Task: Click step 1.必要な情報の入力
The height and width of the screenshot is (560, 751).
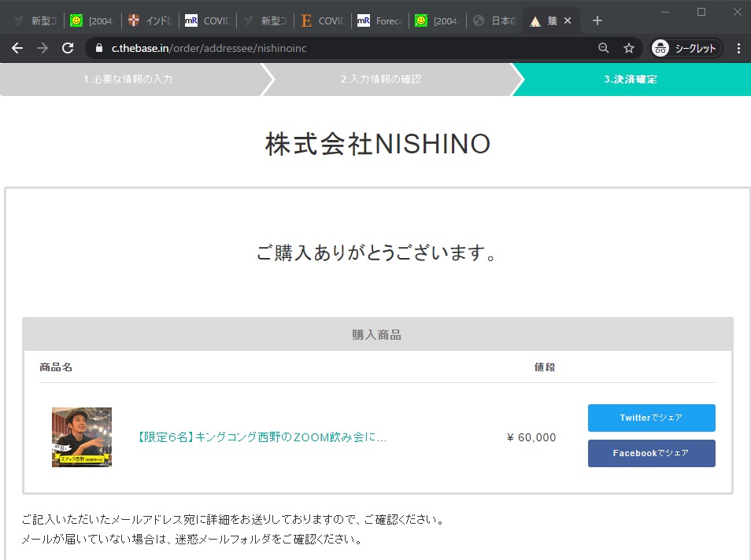Action: [128, 79]
